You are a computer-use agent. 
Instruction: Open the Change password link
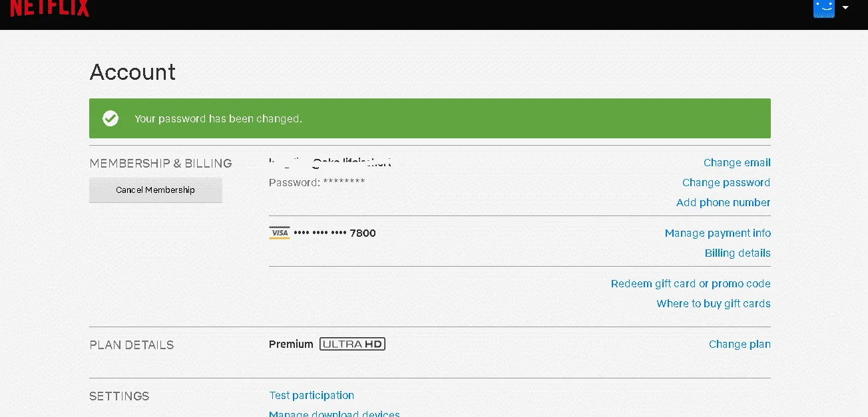[726, 182]
